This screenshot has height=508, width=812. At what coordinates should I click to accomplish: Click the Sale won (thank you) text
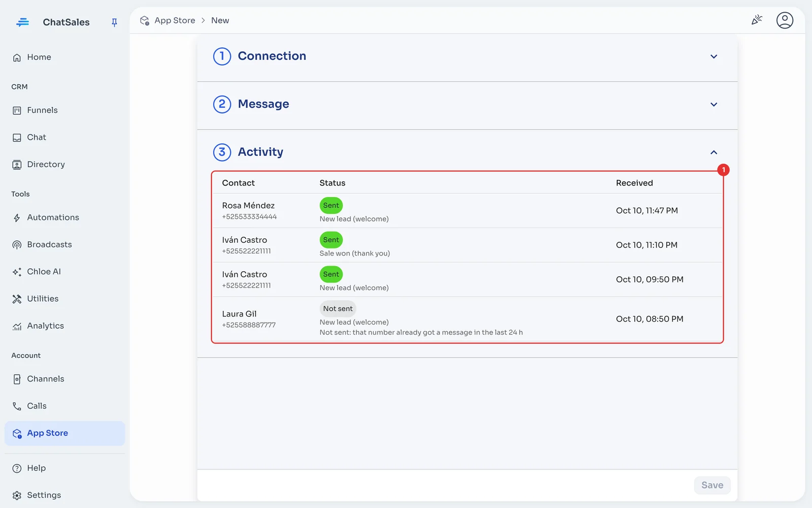(x=355, y=253)
